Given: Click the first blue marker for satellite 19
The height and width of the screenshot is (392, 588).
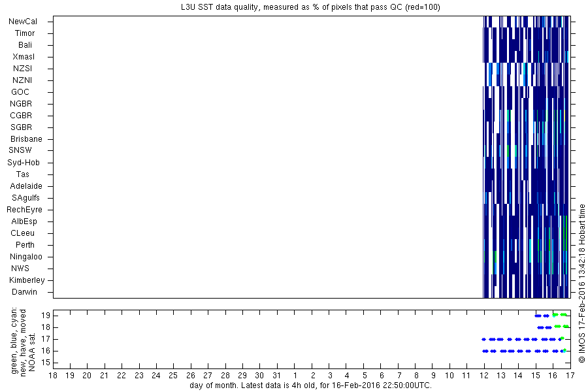Looking at the screenshot, I should 538,316.
